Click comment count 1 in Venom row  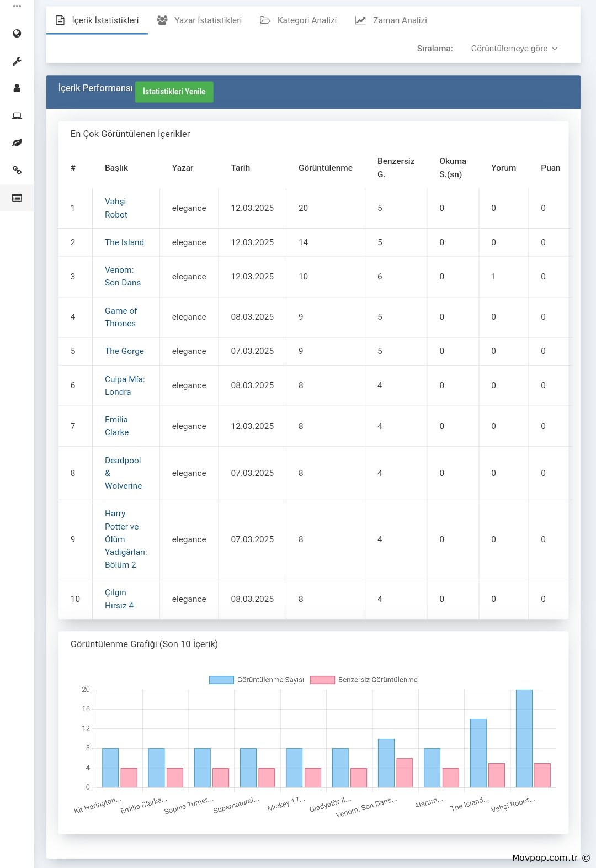[x=493, y=277]
